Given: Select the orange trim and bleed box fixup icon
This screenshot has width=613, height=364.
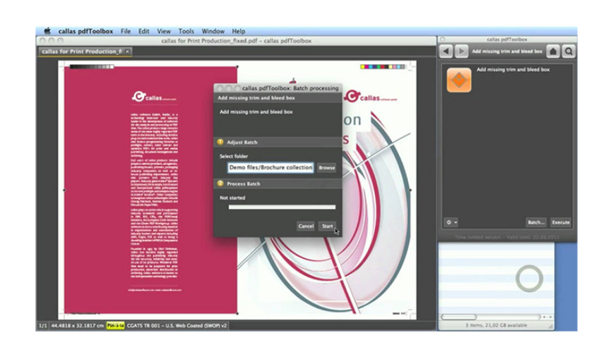Looking at the screenshot, I should tap(459, 80).
